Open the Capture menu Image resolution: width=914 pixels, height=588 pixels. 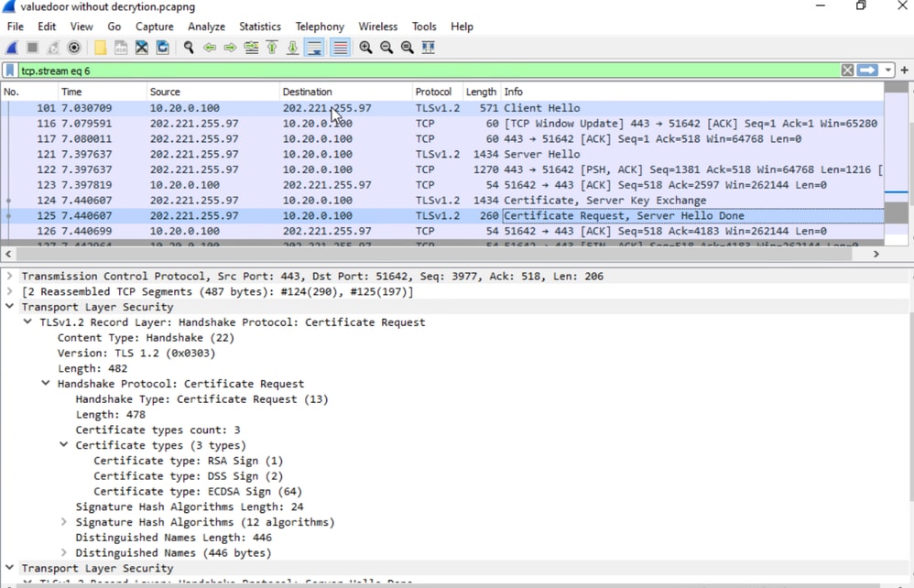point(155,27)
